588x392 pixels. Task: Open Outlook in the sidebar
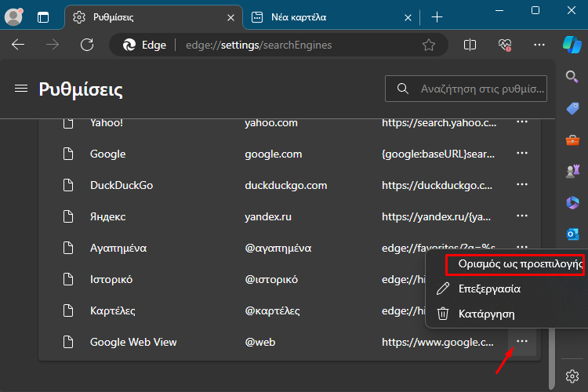[572, 234]
